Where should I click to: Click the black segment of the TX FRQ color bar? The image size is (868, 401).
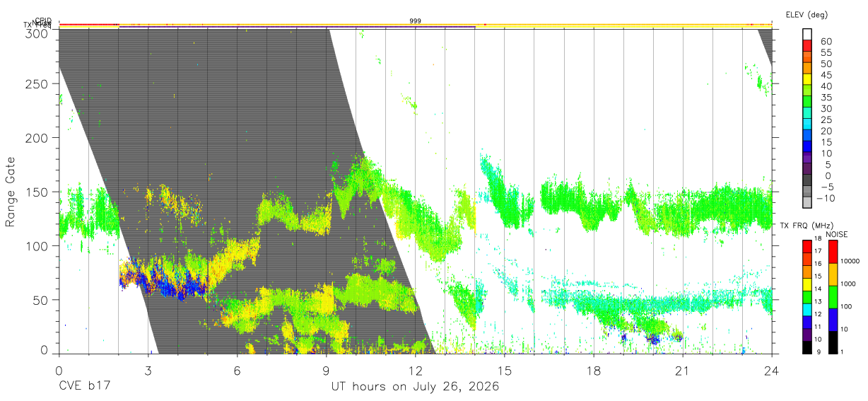point(807,347)
